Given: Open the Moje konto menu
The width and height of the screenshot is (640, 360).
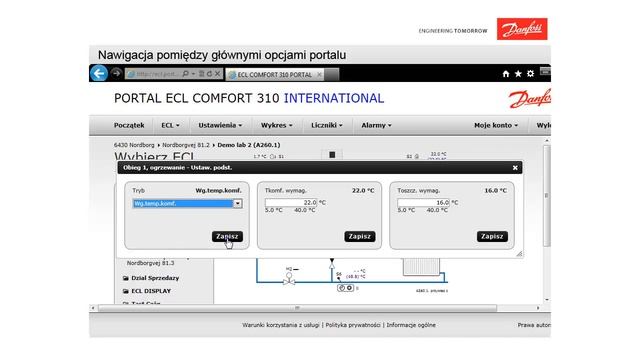Looking at the screenshot, I should pos(496,125).
